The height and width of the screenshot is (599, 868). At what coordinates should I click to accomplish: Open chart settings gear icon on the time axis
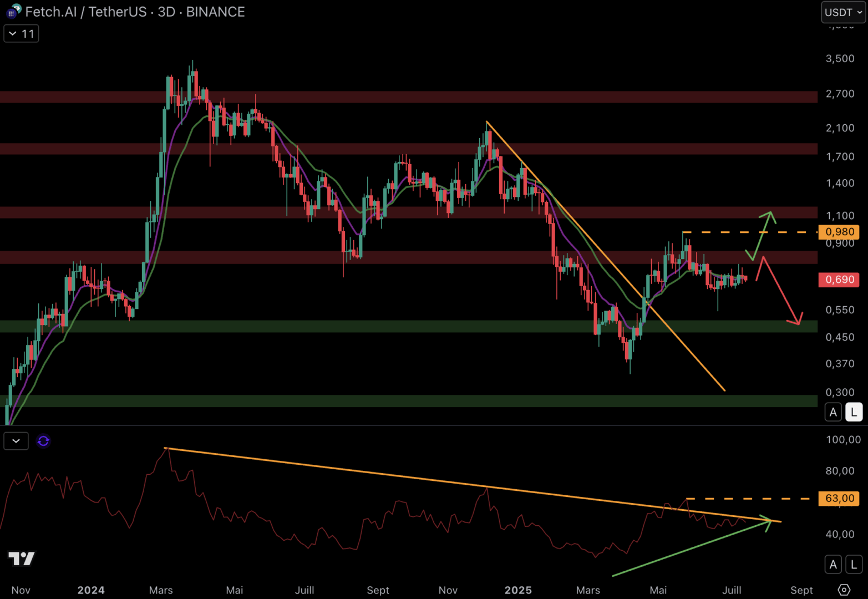pos(844,590)
